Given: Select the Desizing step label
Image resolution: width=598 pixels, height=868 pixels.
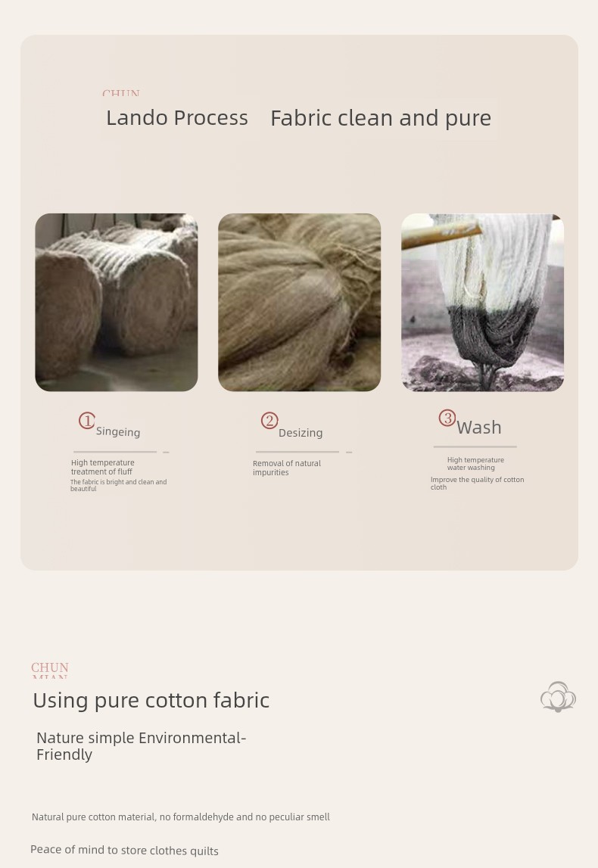Looking at the screenshot, I should [x=301, y=433].
